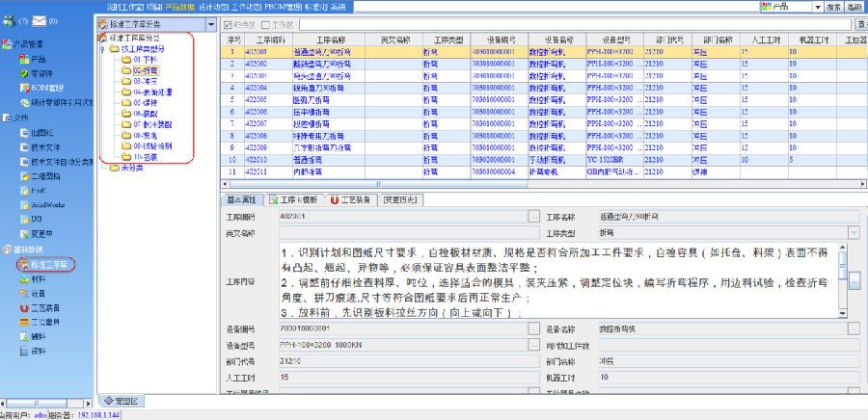Click the 材料 icon in sidebar
The image size is (868, 420).
(x=25, y=278)
